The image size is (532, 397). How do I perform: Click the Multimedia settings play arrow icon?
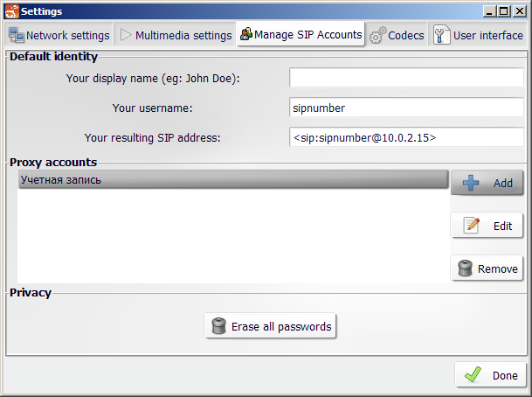126,35
